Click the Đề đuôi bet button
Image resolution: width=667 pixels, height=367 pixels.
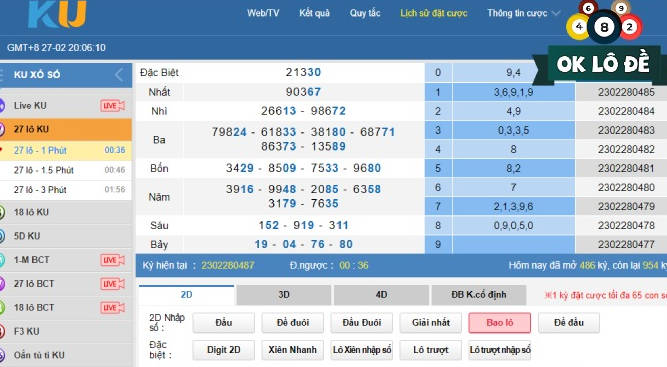click(x=293, y=323)
